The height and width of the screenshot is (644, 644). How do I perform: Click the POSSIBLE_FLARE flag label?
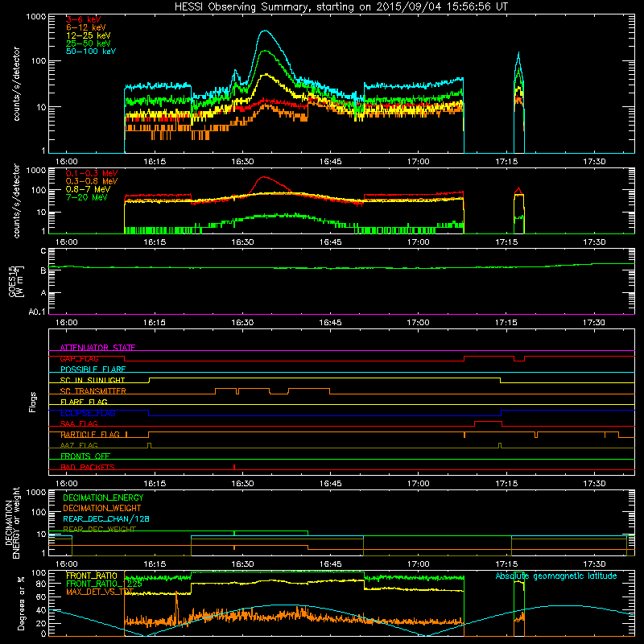(x=93, y=369)
